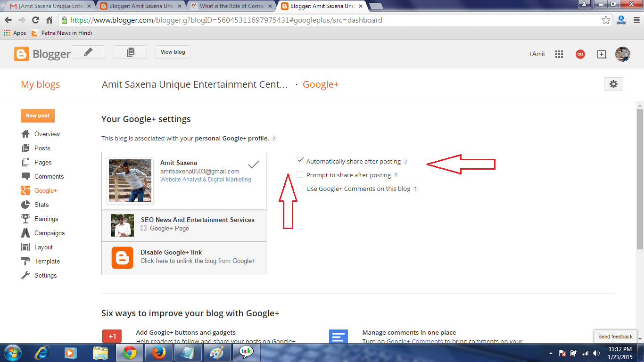Screen dimensions: 644x362
Task: Open the Google Talk taskbar icon
Action: tap(246, 352)
